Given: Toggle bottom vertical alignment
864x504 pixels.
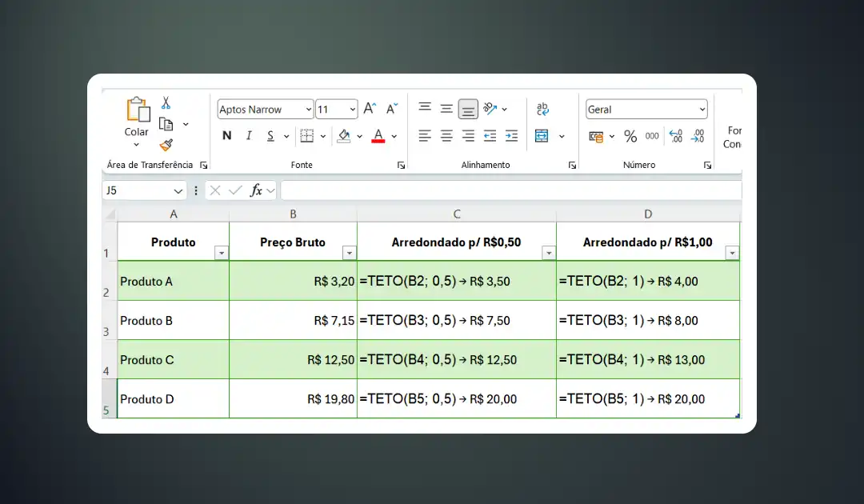Looking at the screenshot, I should click(x=468, y=109).
